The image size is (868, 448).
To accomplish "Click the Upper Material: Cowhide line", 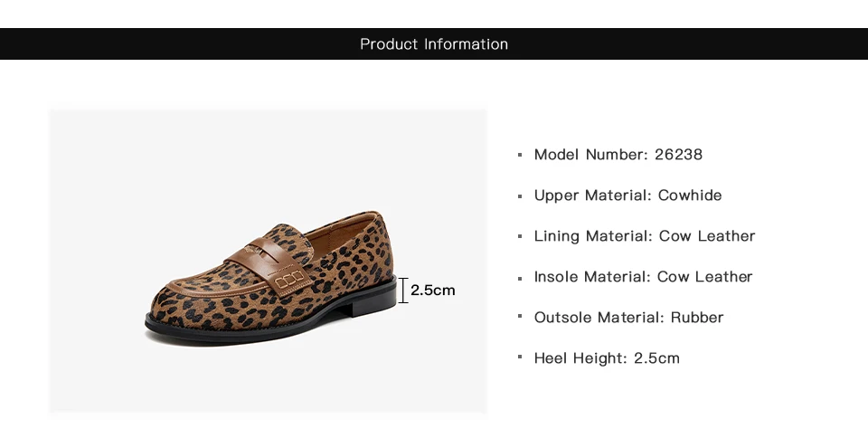I will click(627, 195).
